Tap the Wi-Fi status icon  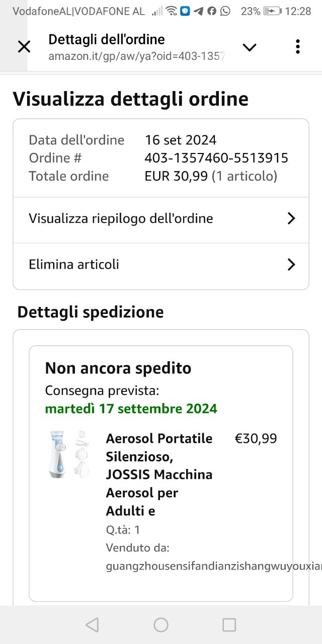pyautogui.click(x=172, y=11)
